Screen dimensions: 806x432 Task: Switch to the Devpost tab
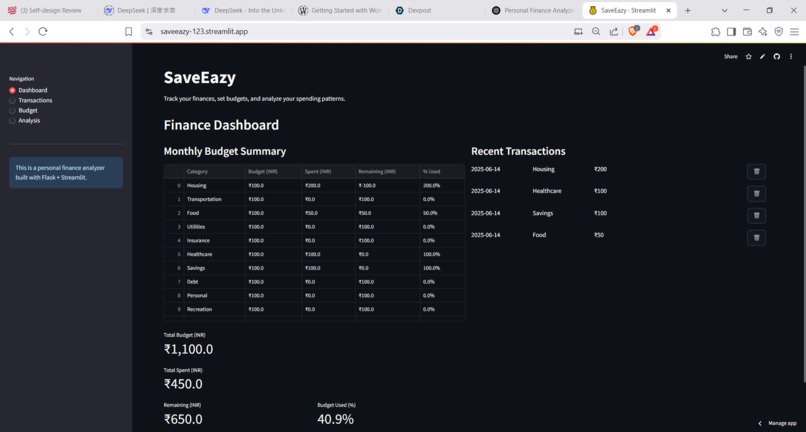[x=436, y=10]
